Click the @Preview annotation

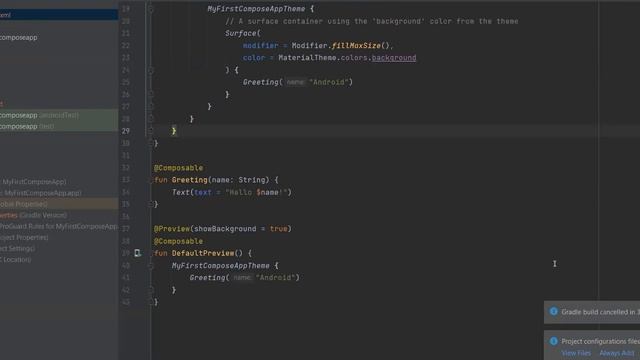click(172, 229)
